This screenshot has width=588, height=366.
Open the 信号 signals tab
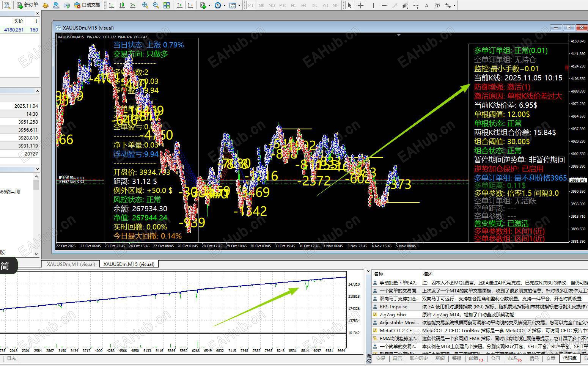tap(534, 358)
